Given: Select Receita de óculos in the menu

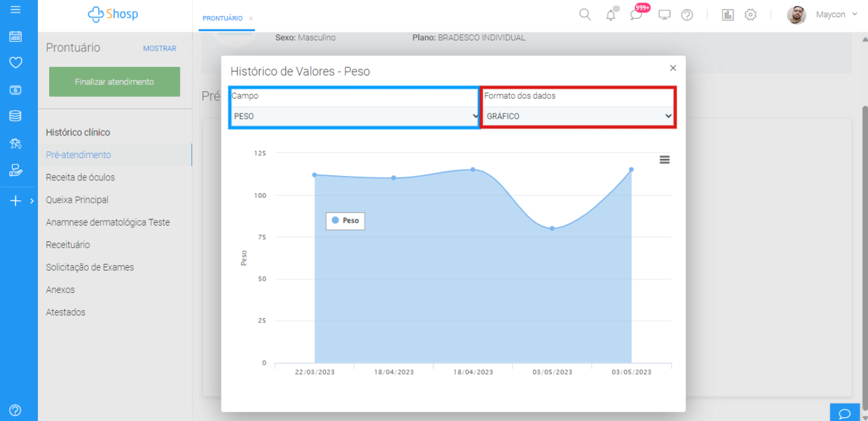Looking at the screenshot, I should (x=80, y=177).
